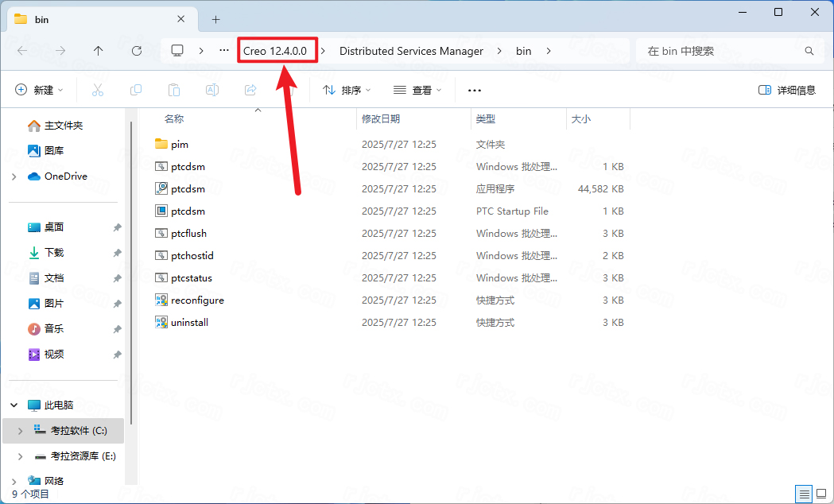The height and width of the screenshot is (504, 834).
Task: Expand the OneDrive tree node
Action: click(x=14, y=176)
